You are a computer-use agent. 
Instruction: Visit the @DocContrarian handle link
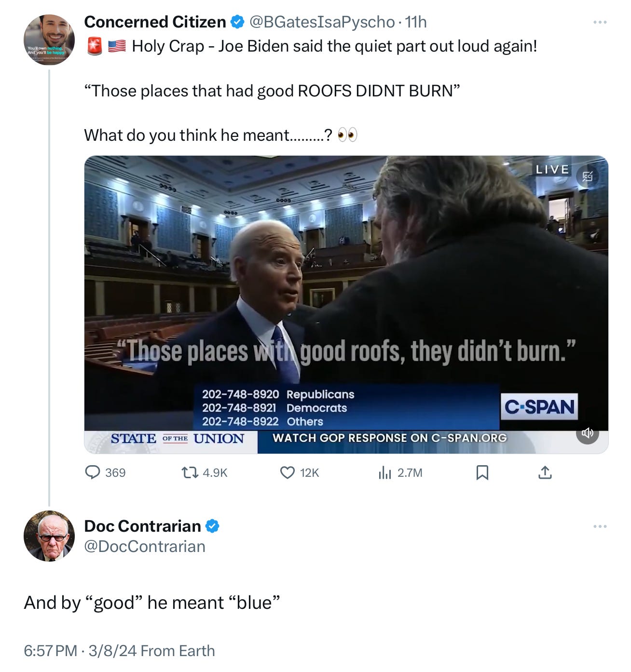(145, 546)
